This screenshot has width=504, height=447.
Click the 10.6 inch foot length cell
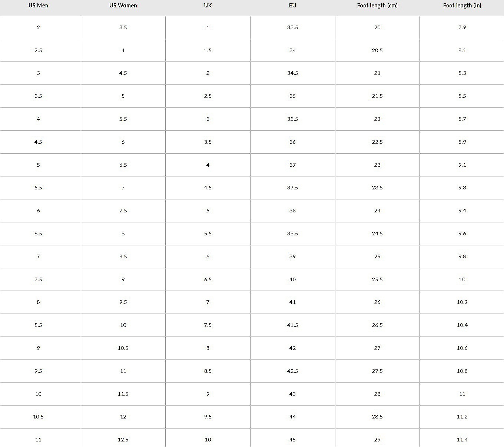coord(462,348)
